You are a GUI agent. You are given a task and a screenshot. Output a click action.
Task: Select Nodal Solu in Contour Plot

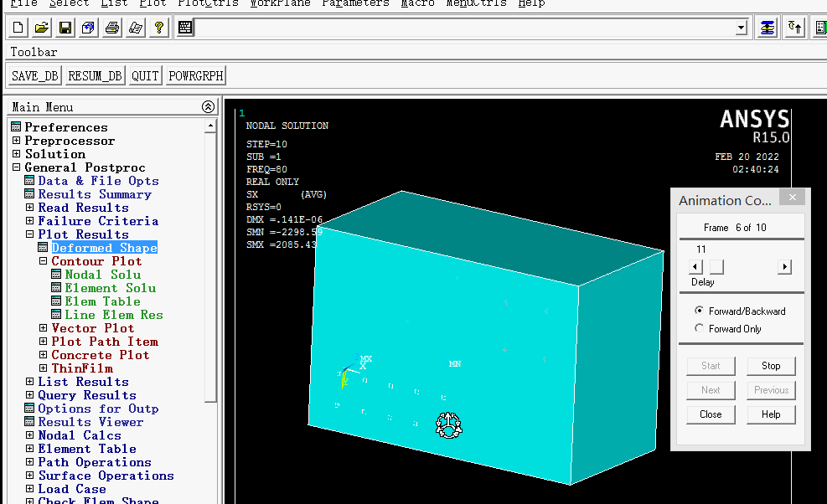coord(102,275)
